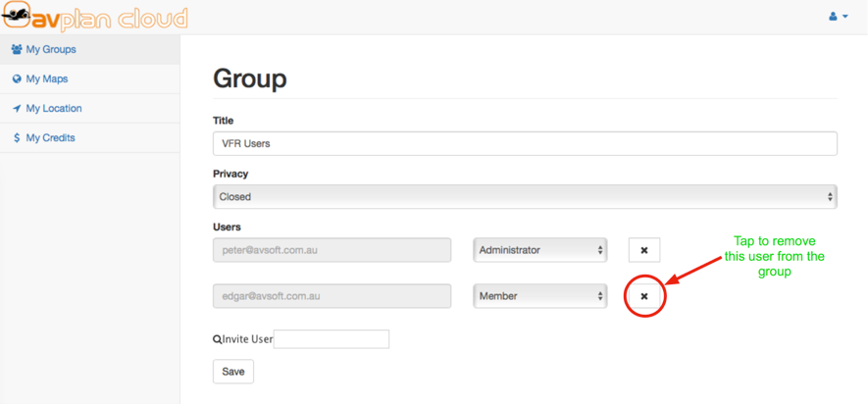Click the My Groups people icon
Image resolution: width=868 pixels, height=404 pixels.
17,49
